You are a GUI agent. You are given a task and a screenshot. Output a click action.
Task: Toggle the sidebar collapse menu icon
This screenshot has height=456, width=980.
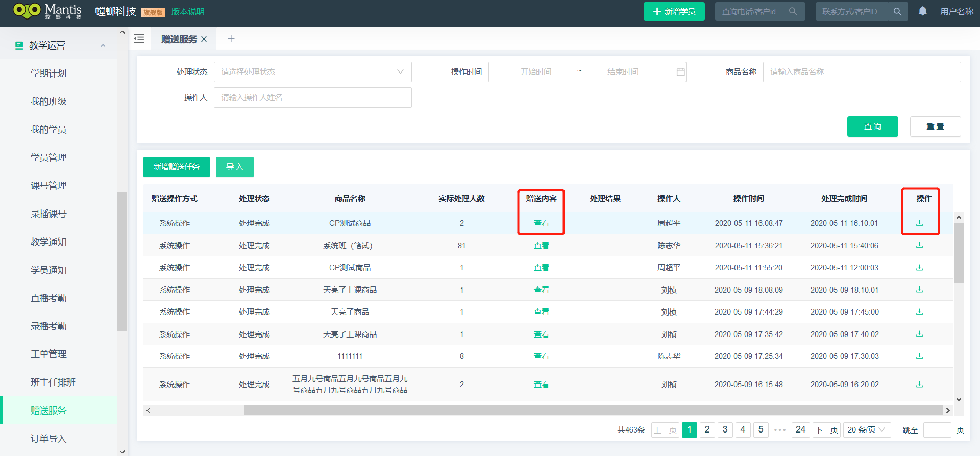pyautogui.click(x=139, y=39)
